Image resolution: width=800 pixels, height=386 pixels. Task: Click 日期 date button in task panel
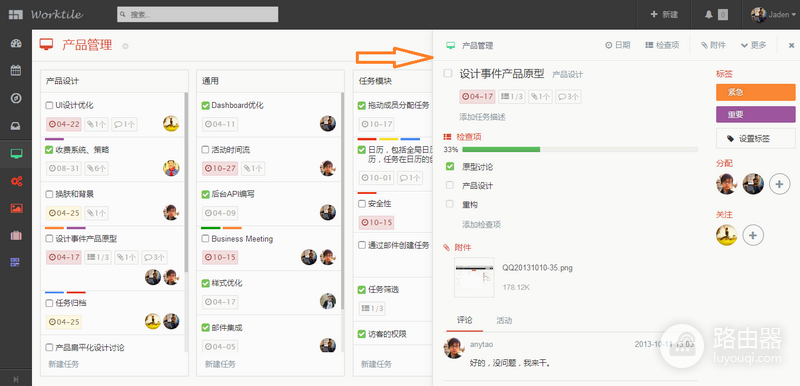(x=617, y=45)
